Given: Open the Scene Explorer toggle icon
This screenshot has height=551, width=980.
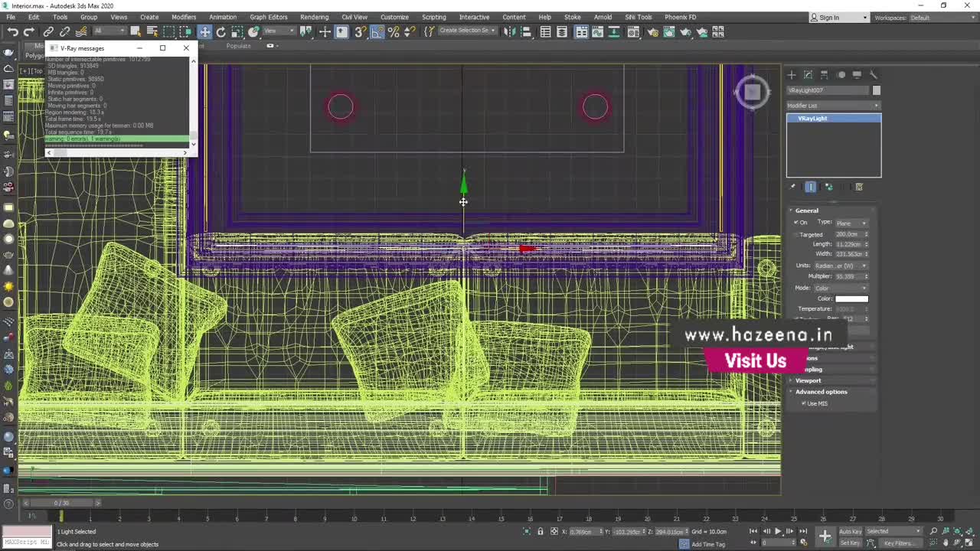Looking at the screenshot, I should tap(545, 31).
